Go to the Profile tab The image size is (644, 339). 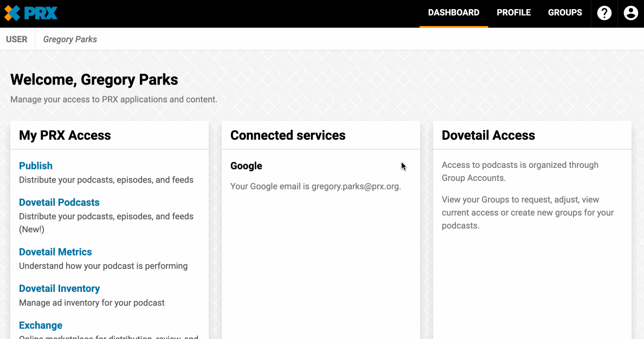tap(513, 12)
